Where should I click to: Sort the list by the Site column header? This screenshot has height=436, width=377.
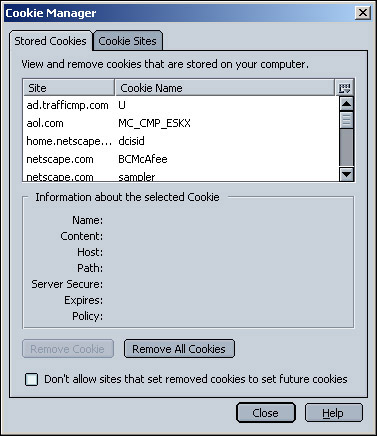tap(69, 88)
